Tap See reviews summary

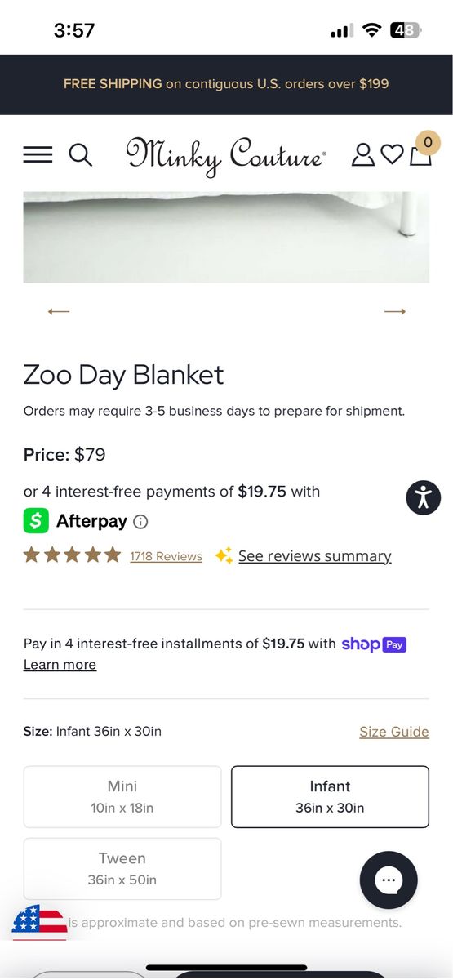click(x=314, y=556)
